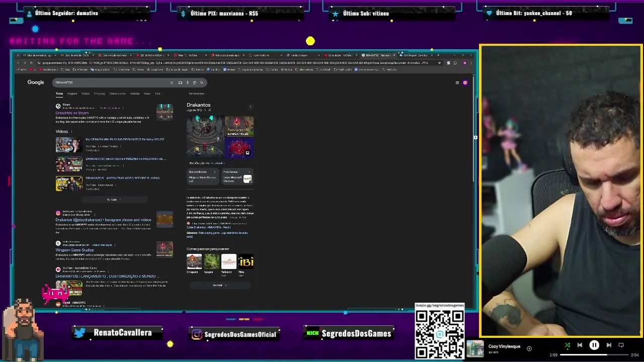Expand the Mais search filters dropdown
This screenshot has height=362, width=644.
point(158,94)
